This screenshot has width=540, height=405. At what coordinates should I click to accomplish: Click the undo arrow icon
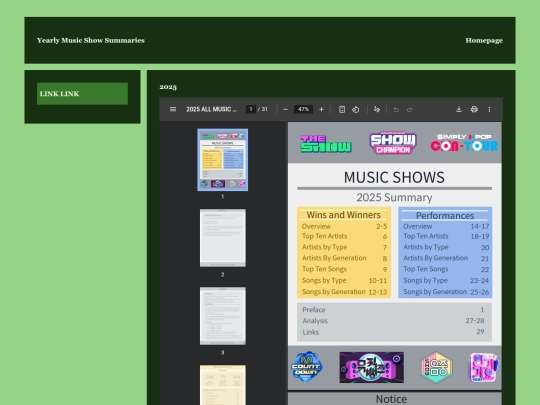coord(396,110)
